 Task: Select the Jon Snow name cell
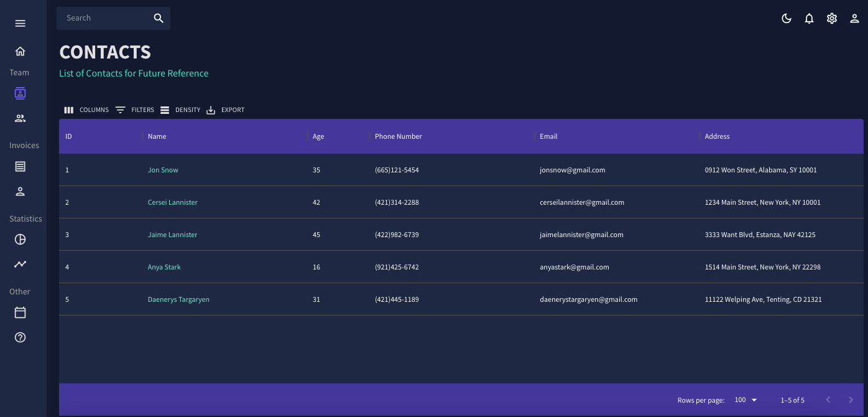pyautogui.click(x=163, y=170)
